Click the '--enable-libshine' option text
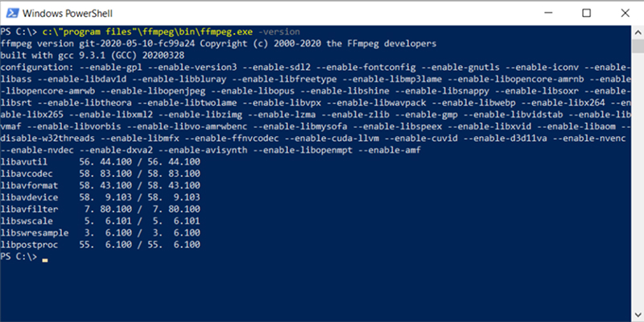Viewport: 644px width, 322px height. point(345,91)
